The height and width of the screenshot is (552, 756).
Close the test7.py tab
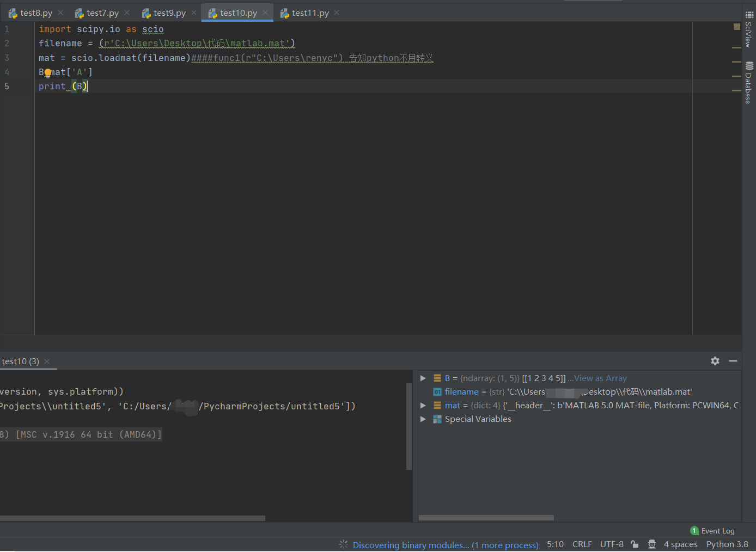click(x=127, y=13)
